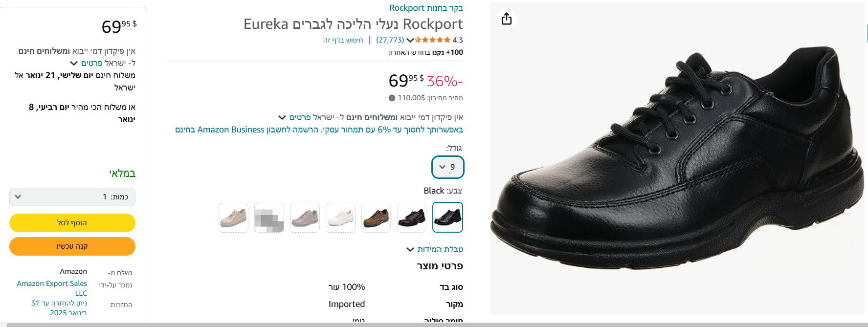Screen dimensions: 868x327
Task: Expand the size chart (טבלת המידות) link
Action: [435, 249]
